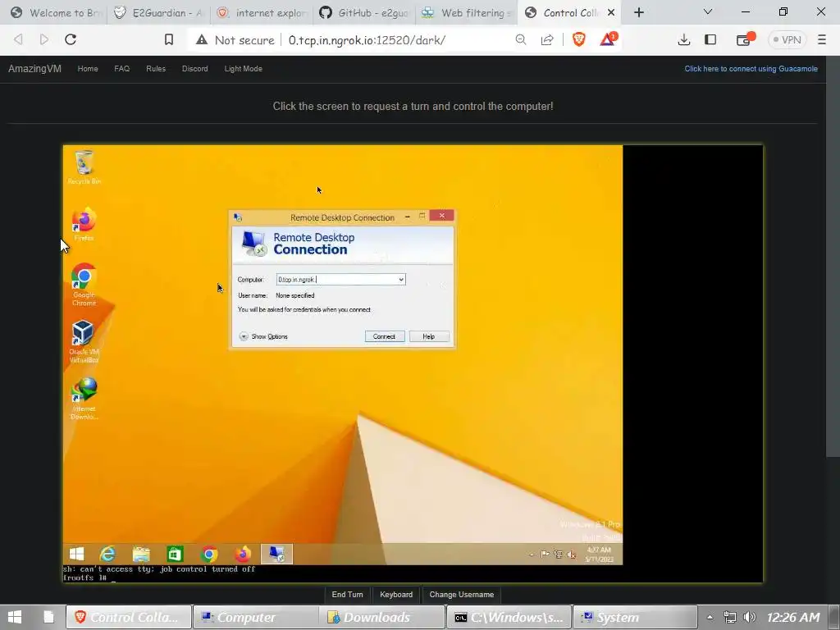Close the Control Collab tab

pyautogui.click(x=610, y=12)
